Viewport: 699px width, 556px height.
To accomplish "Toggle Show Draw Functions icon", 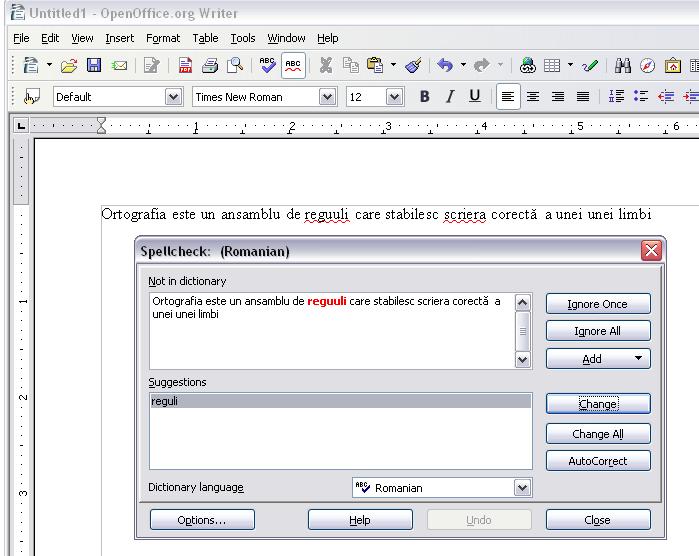I will pyautogui.click(x=590, y=66).
